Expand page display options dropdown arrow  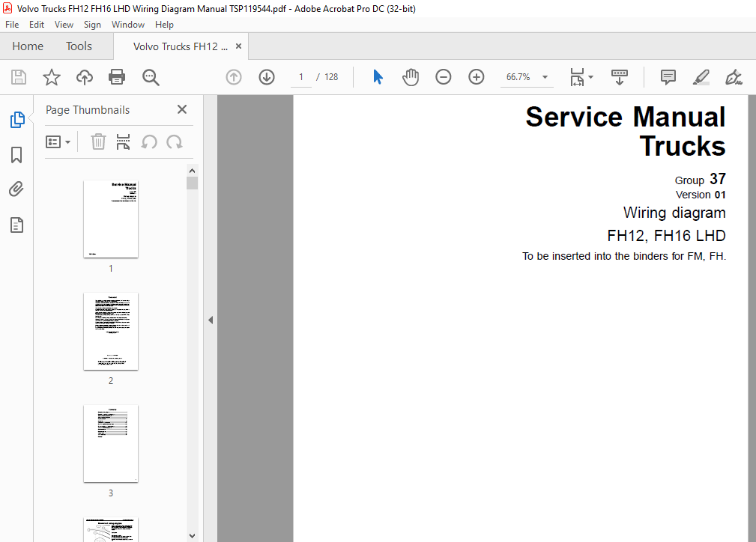[590, 77]
